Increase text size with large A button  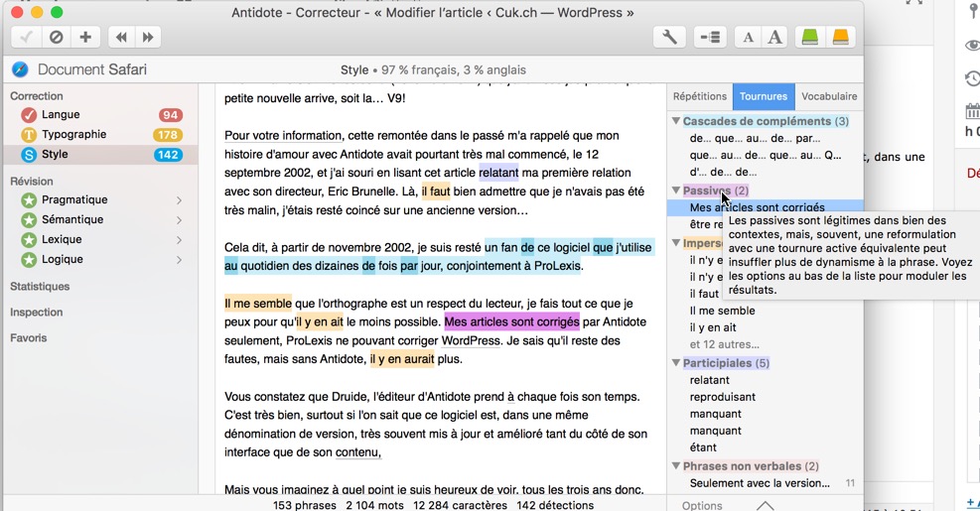click(775, 38)
